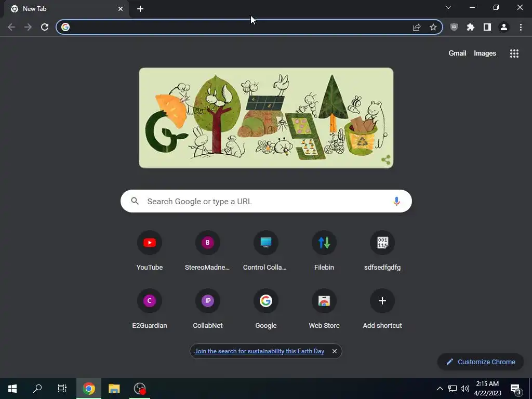532x399 pixels.
Task: Open the uBlock Origin extension icon
Action: pyautogui.click(x=454, y=27)
